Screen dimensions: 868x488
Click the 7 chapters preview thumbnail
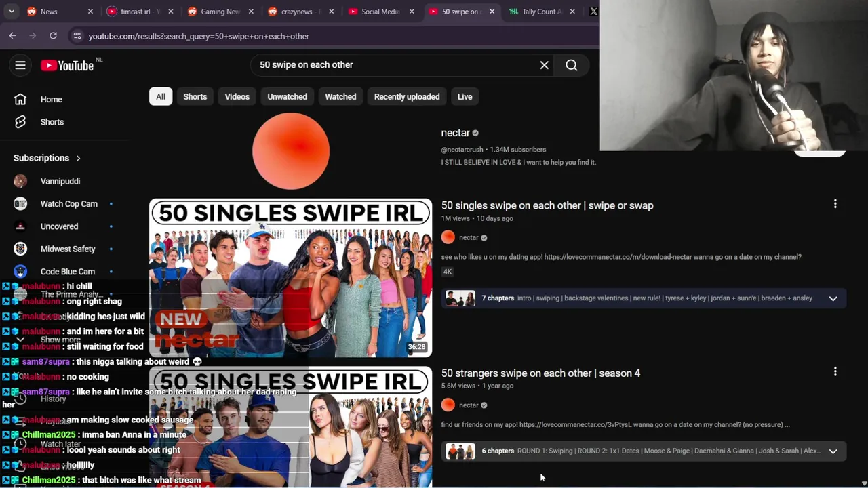(460, 298)
